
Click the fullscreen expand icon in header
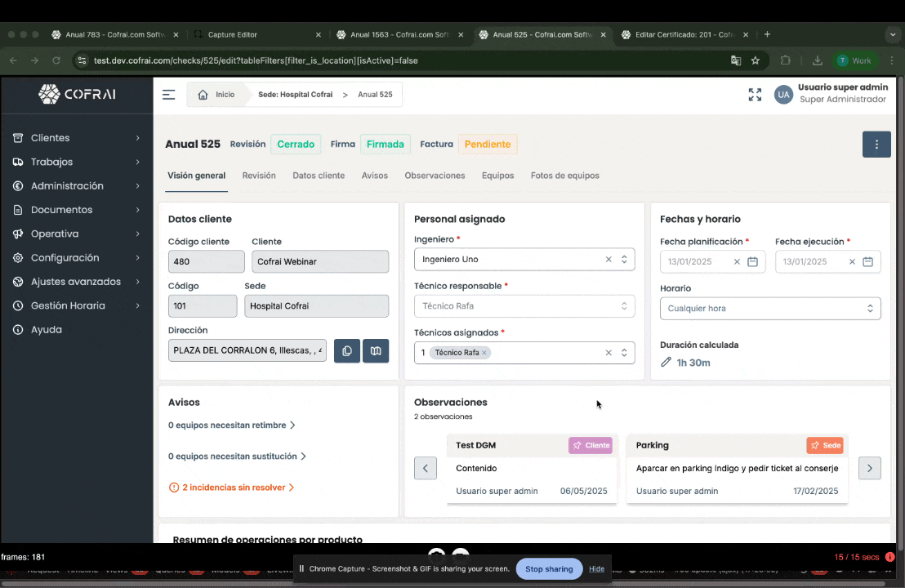755,95
